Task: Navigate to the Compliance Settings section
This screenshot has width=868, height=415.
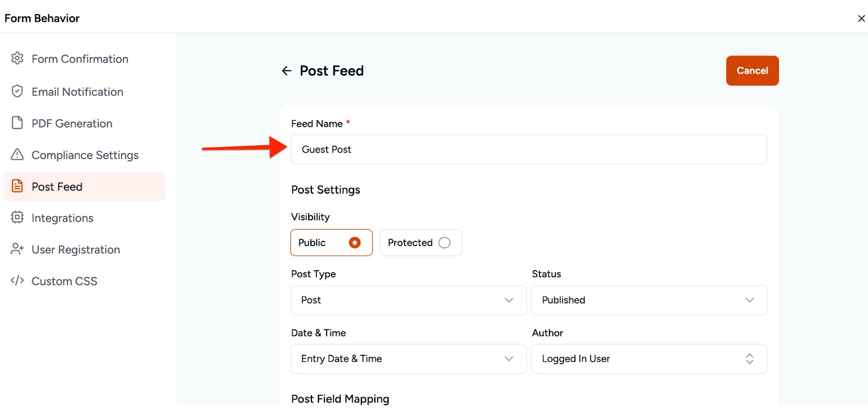Action: (x=85, y=155)
